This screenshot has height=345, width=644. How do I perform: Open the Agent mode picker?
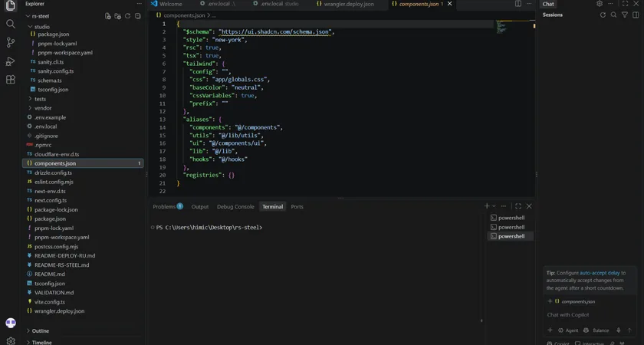click(x=568, y=330)
